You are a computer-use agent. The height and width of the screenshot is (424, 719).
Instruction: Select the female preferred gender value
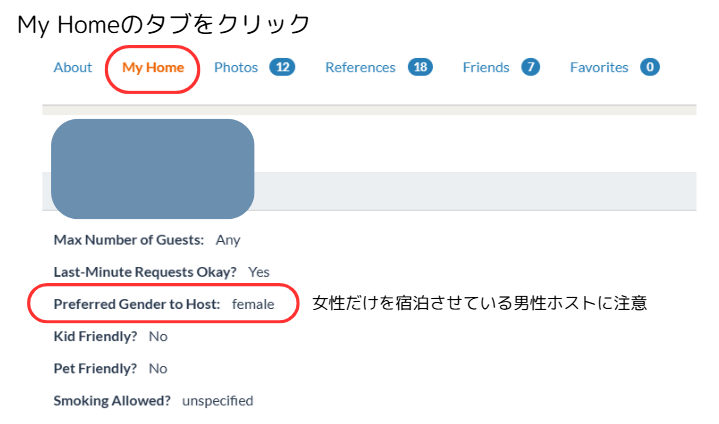(x=253, y=304)
